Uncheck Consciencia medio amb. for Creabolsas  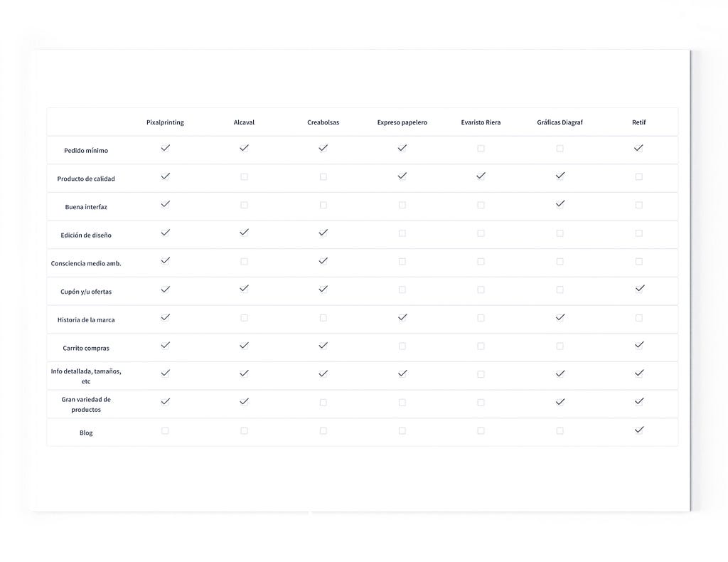(323, 261)
